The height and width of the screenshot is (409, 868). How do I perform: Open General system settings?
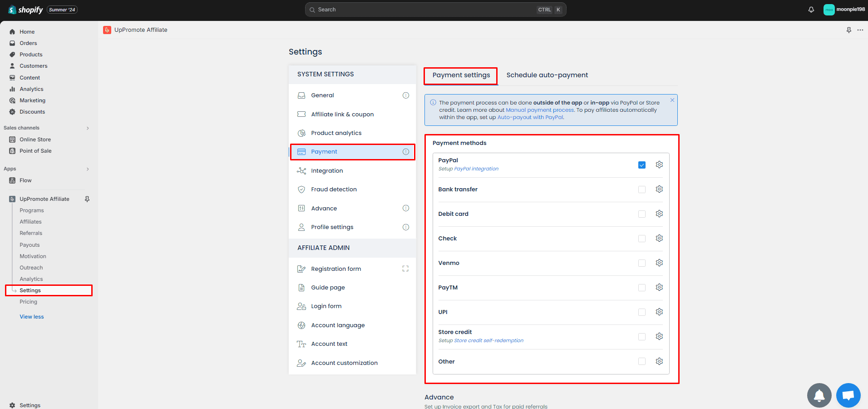tap(352, 95)
